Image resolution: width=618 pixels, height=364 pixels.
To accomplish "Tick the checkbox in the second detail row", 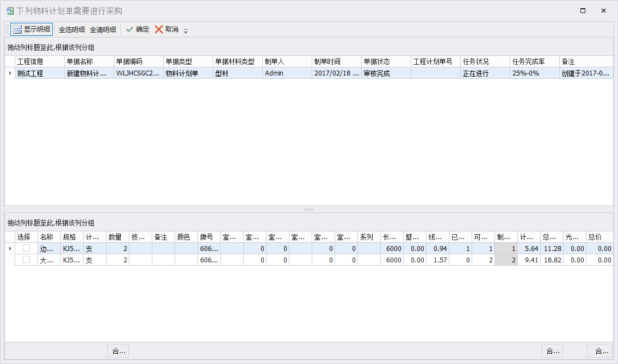I will 26,260.
